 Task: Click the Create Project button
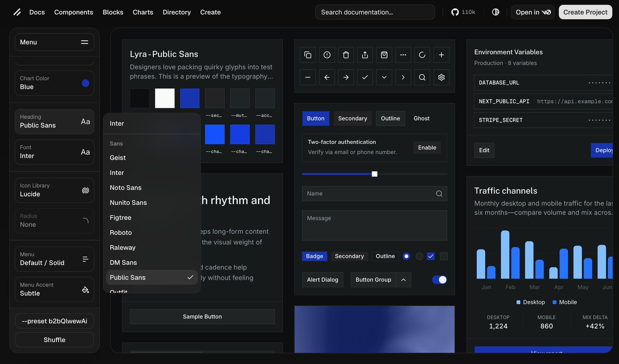pyautogui.click(x=585, y=12)
